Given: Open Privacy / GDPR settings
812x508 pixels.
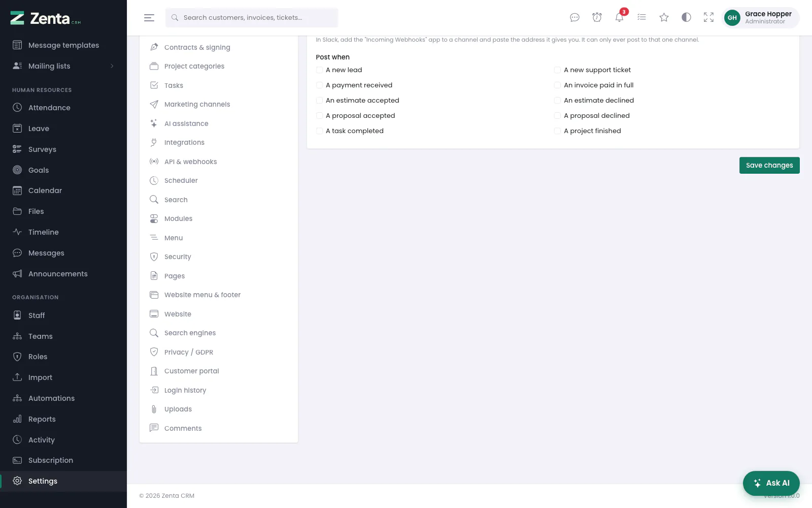Looking at the screenshot, I should click(x=219, y=352).
